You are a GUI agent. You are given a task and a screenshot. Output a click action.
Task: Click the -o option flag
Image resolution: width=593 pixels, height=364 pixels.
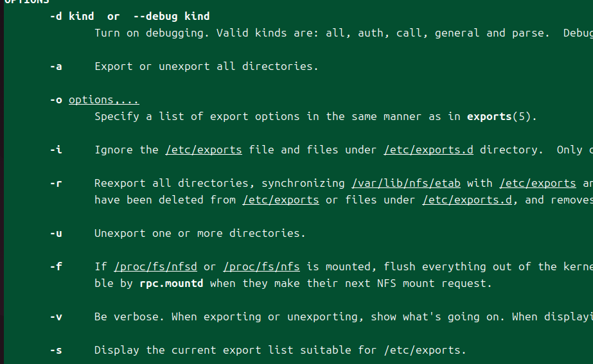[x=56, y=100]
